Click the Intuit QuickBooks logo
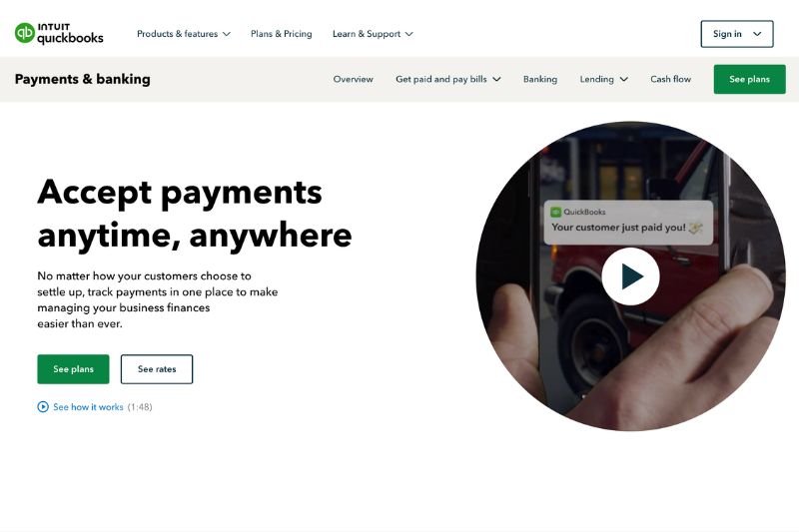Image resolution: width=799 pixels, height=532 pixels. click(59, 34)
